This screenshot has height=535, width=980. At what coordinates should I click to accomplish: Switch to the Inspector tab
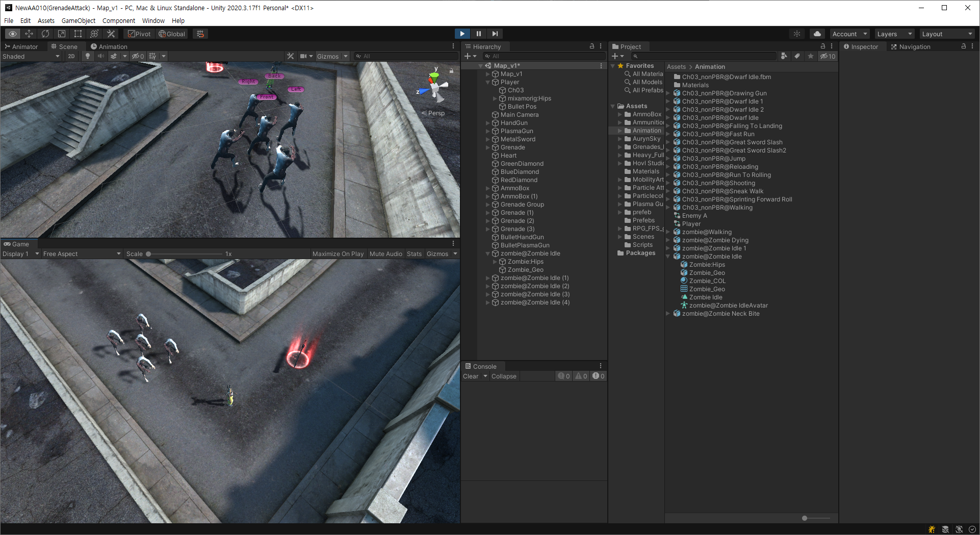click(861, 46)
